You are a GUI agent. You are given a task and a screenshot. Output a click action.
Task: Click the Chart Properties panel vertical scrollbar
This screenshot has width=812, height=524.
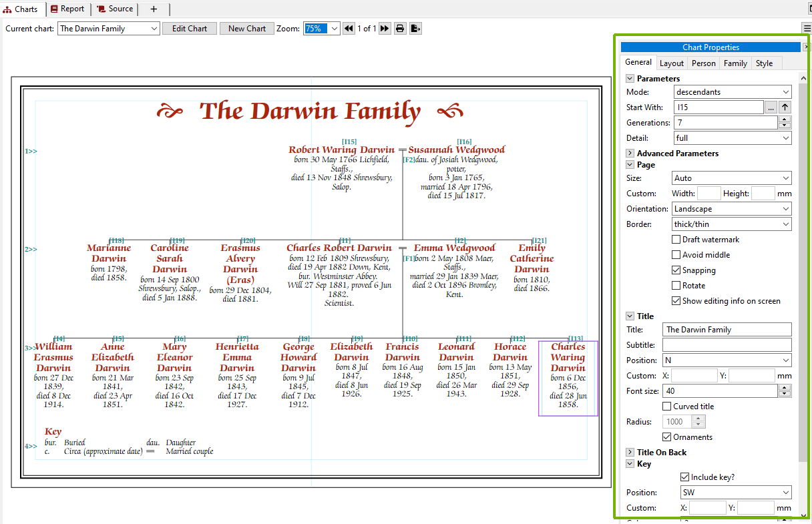803,267
